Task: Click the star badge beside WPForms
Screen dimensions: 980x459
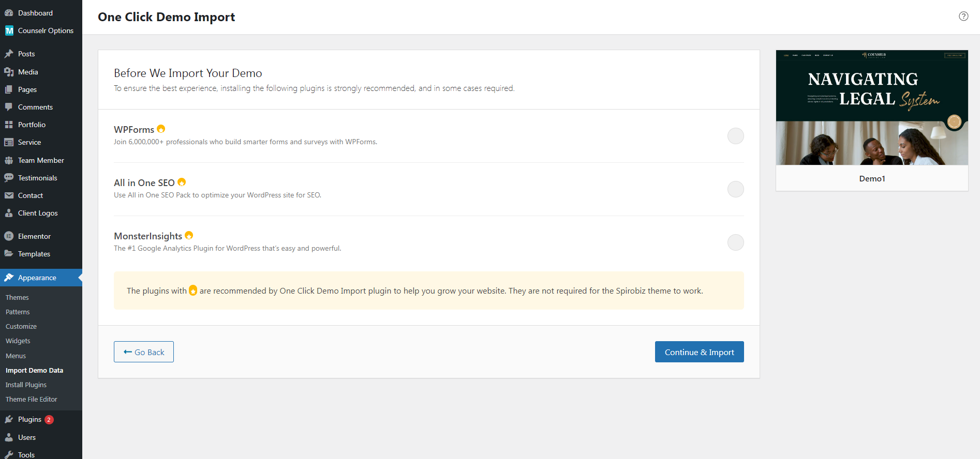Action: pos(161,129)
